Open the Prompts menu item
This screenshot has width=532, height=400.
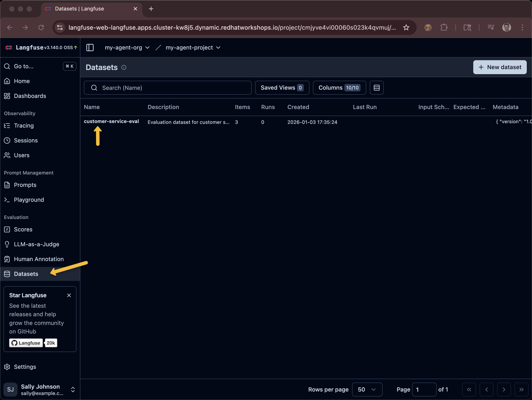pyautogui.click(x=25, y=185)
